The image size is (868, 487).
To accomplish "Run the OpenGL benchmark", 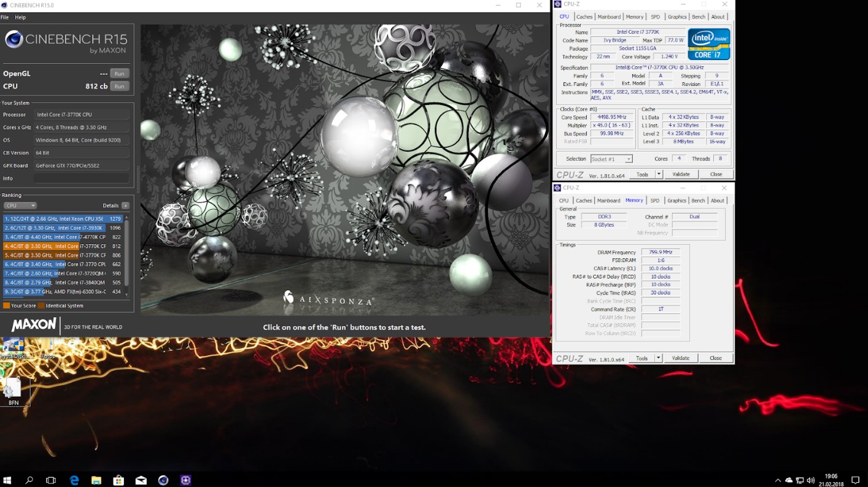I will tap(119, 74).
